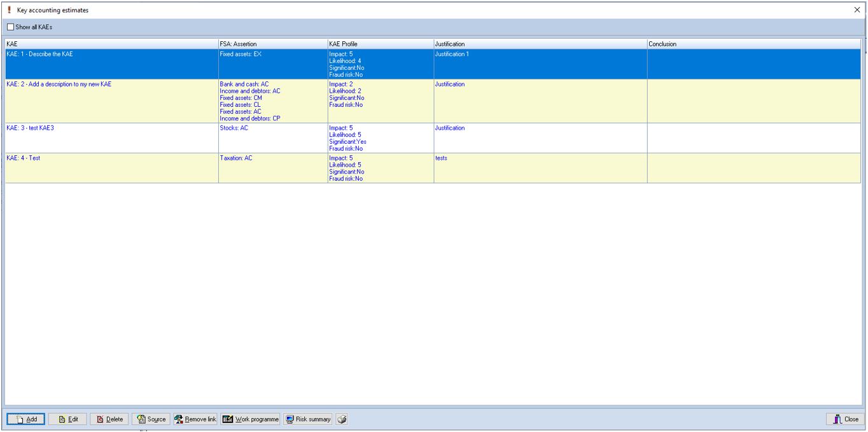Delete the selected KAE
Viewport: 868px width, 432px height.
coord(109,419)
